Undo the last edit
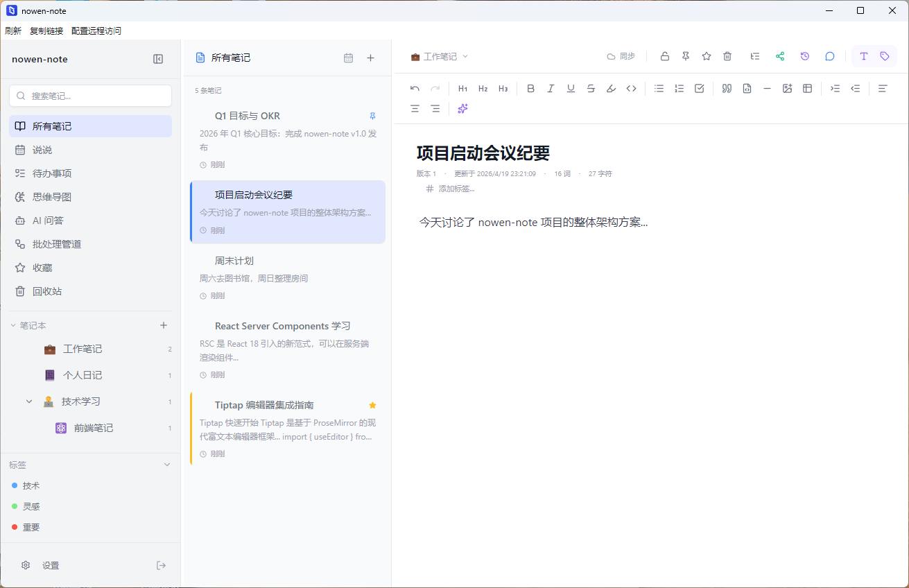The height and width of the screenshot is (588, 909). click(x=415, y=89)
